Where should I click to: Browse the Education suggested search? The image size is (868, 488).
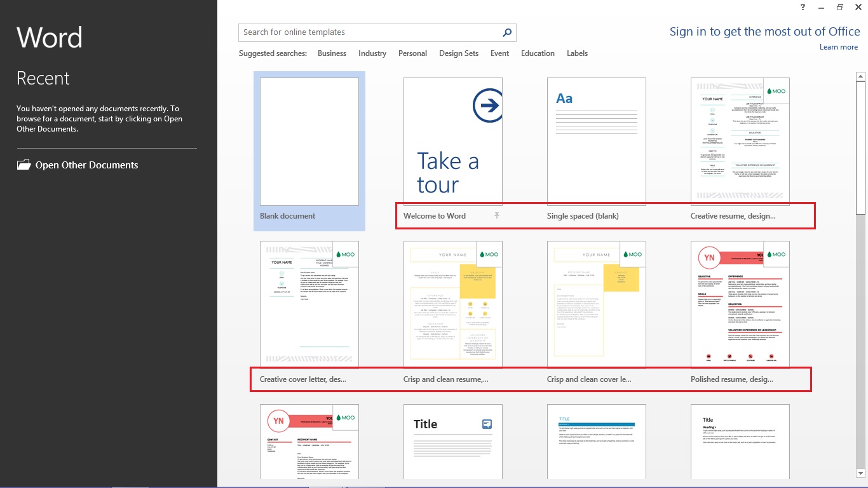pos(538,53)
